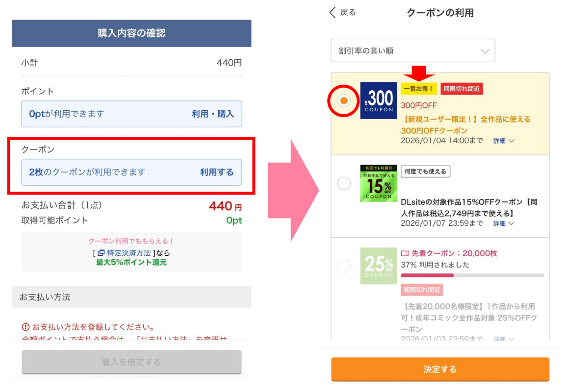Click the 15% OFF coupon thumbnail
The width and height of the screenshot is (564, 392).
pos(378,183)
